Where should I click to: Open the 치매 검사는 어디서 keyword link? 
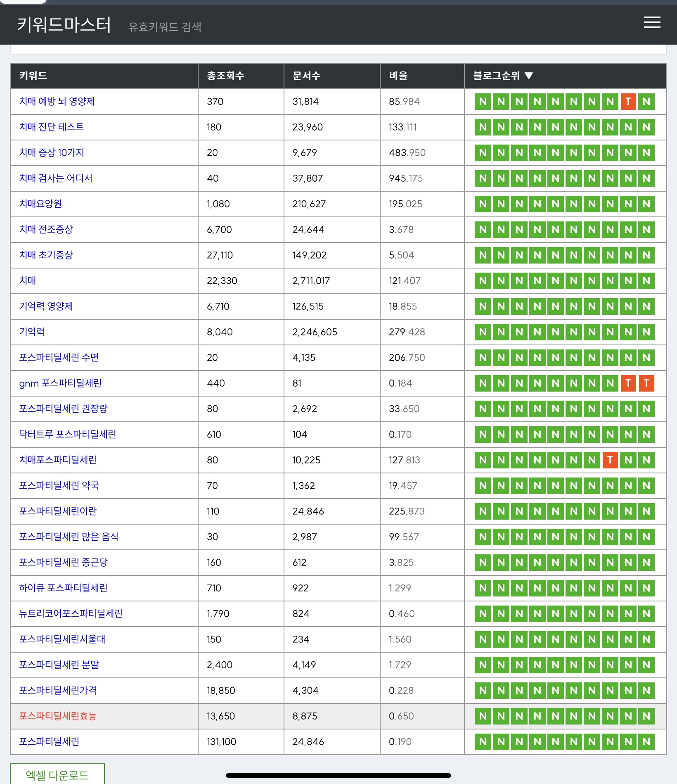[56, 178]
